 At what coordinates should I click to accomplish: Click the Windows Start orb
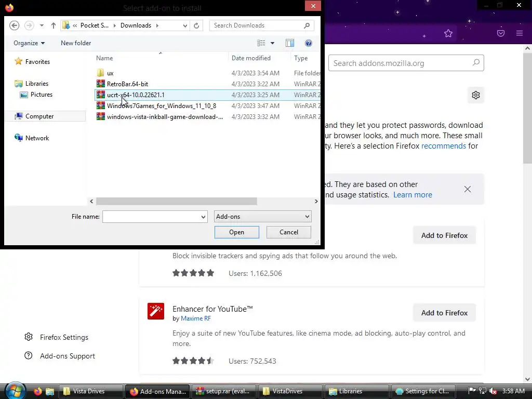tap(15, 391)
